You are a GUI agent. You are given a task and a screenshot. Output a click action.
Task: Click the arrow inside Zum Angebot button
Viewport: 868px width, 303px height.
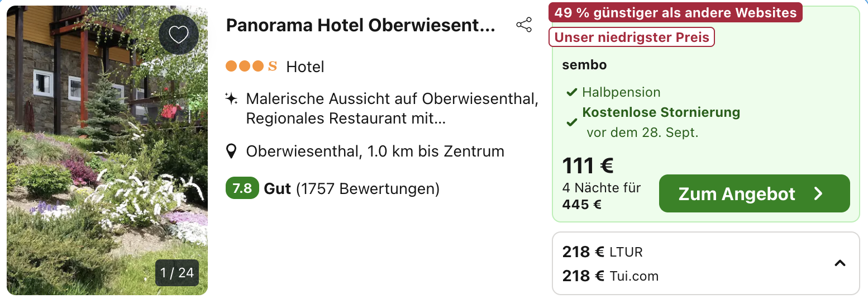point(819,193)
